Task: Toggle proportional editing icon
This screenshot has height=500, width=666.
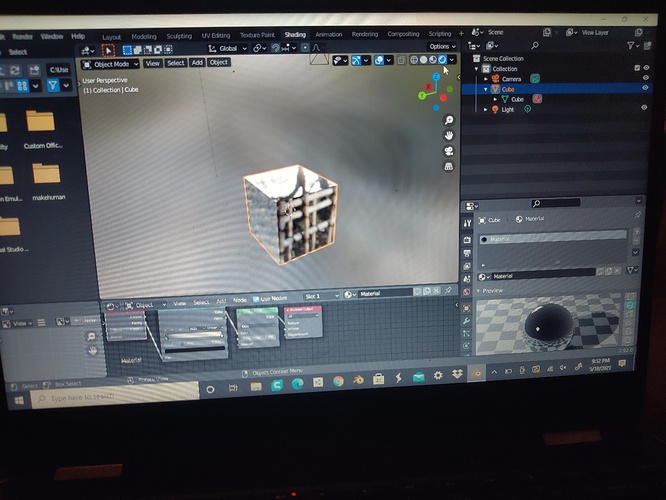Action: click(305, 48)
